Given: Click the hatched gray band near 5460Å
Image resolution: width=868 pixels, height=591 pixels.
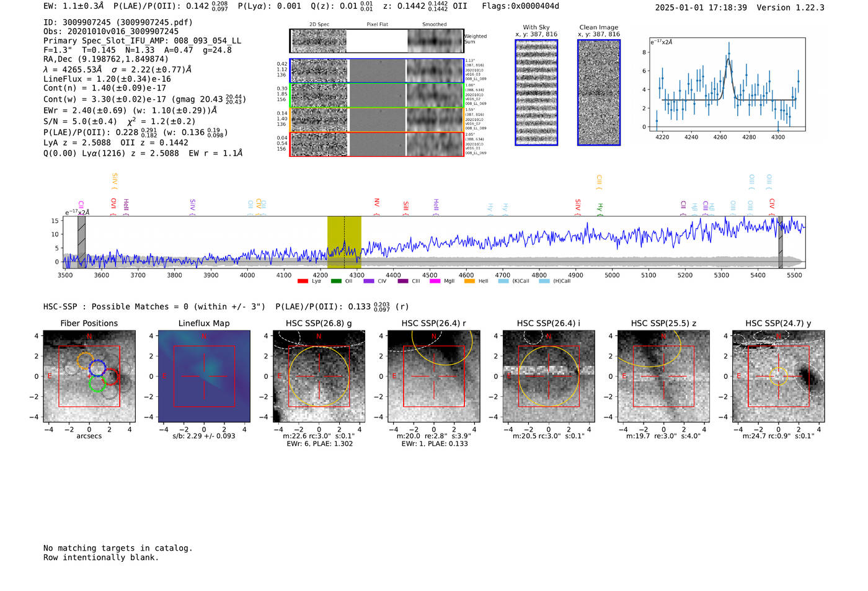Looking at the screenshot, I should (781, 242).
